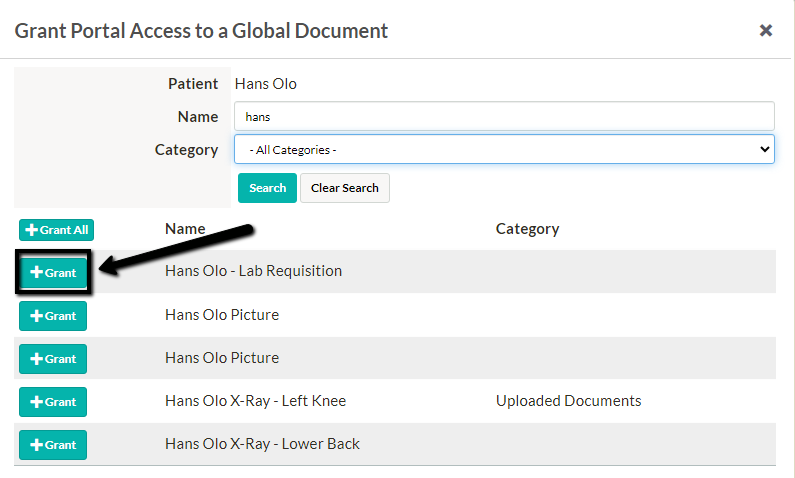795x478 pixels.
Task: Select the Hans Olo X-Ray - Left Knee row
Action: tap(395, 401)
